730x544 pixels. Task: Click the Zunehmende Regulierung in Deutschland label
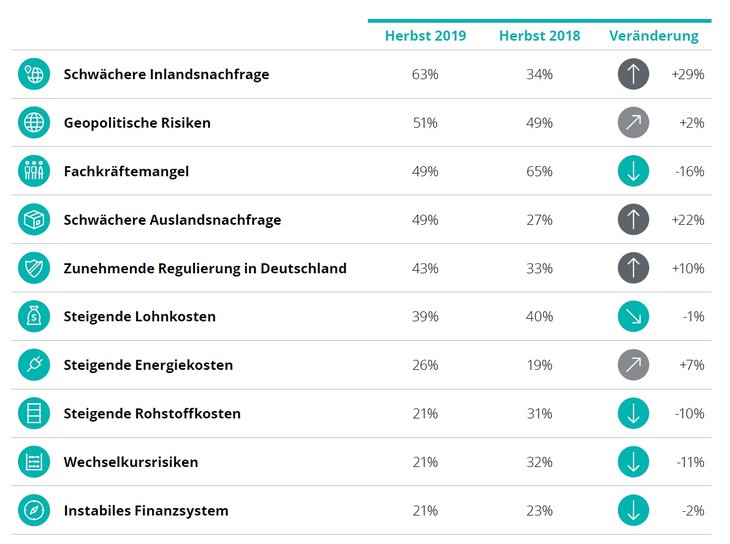205,268
